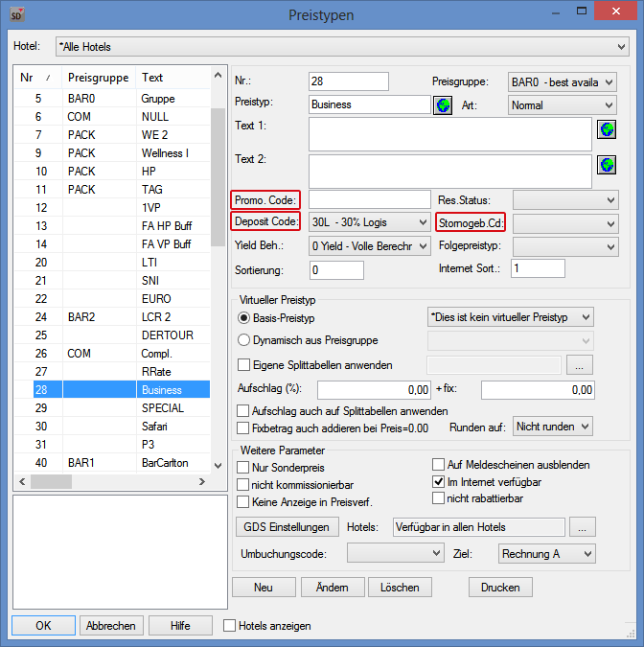The image size is (644, 647).
Task: Click the globe icon beside Preistyp field
Action: click(x=443, y=104)
